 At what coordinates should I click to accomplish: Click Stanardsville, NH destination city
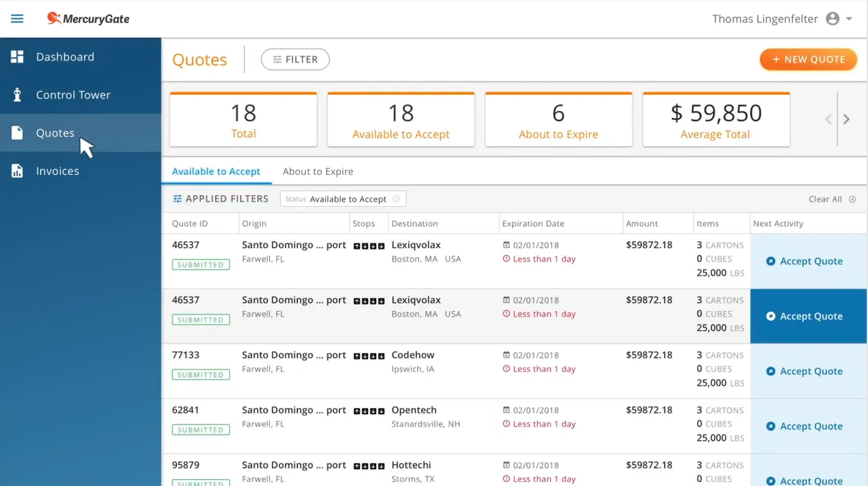click(426, 424)
